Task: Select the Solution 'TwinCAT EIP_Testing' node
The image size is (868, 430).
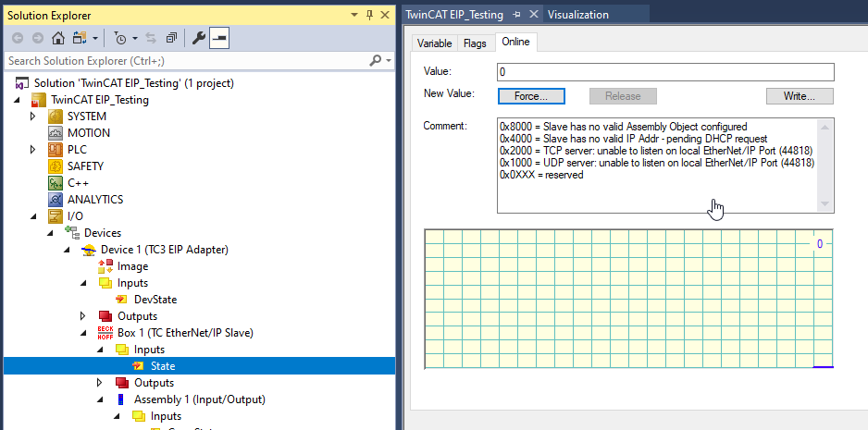Action: click(x=134, y=83)
